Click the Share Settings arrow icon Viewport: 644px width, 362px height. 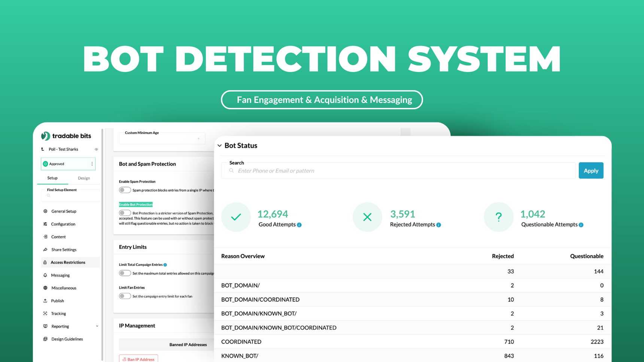pyautogui.click(x=45, y=250)
